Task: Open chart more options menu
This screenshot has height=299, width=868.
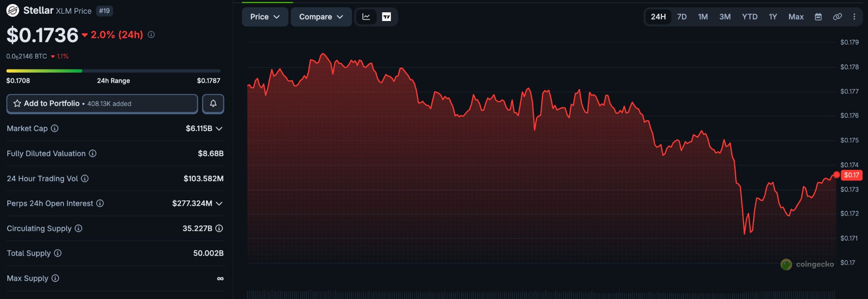Action: (x=854, y=17)
